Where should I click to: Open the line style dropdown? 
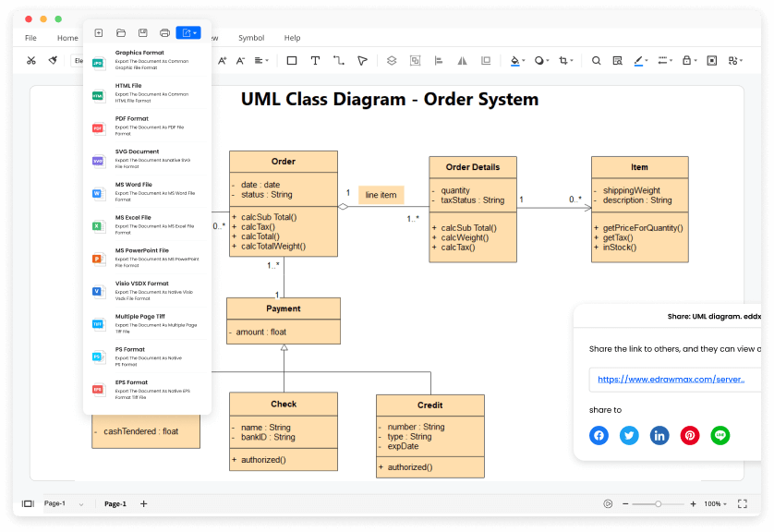[x=665, y=61]
